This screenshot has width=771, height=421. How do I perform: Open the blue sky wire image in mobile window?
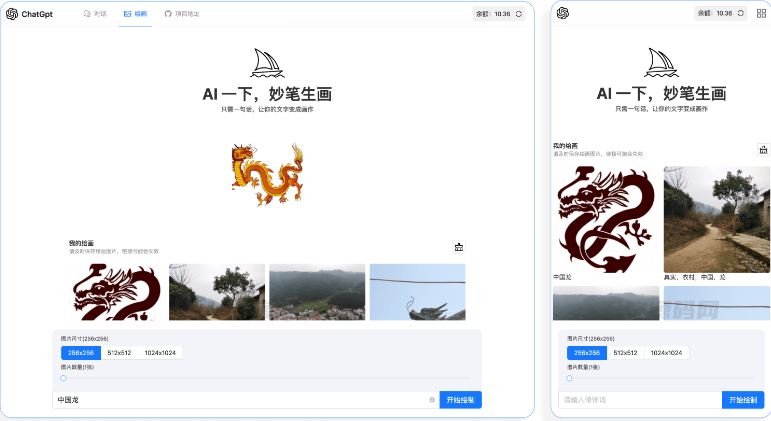[717, 303]
